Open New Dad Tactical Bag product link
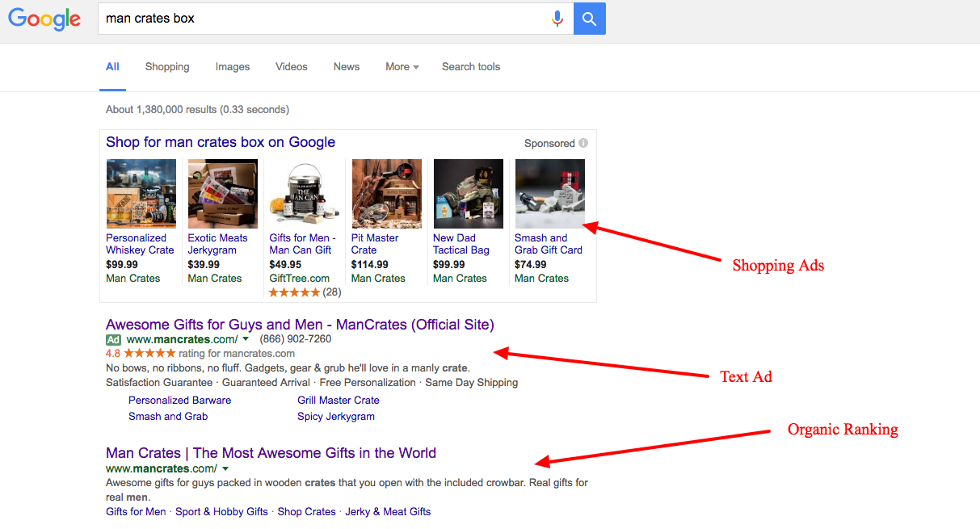Viewport: 980px width, 529px height. click(461, 244)
